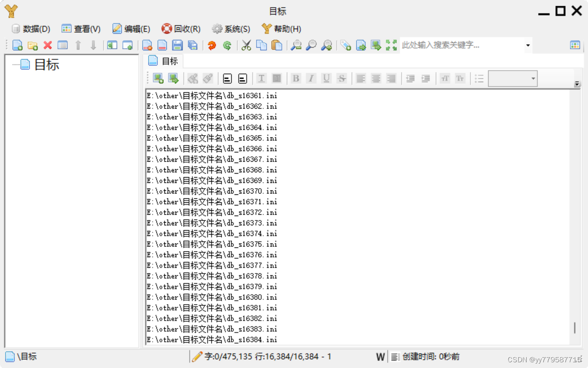Decrease font size with smaller Tt icon
The width and height of the screenshot is (588, 368).
(460, 79)
